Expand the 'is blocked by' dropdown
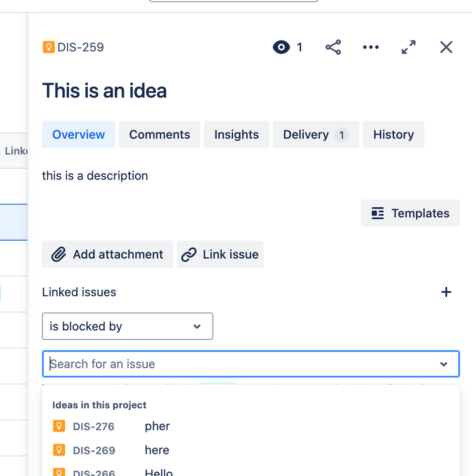Viewport: 472px width, 476px height. point(128,326)
